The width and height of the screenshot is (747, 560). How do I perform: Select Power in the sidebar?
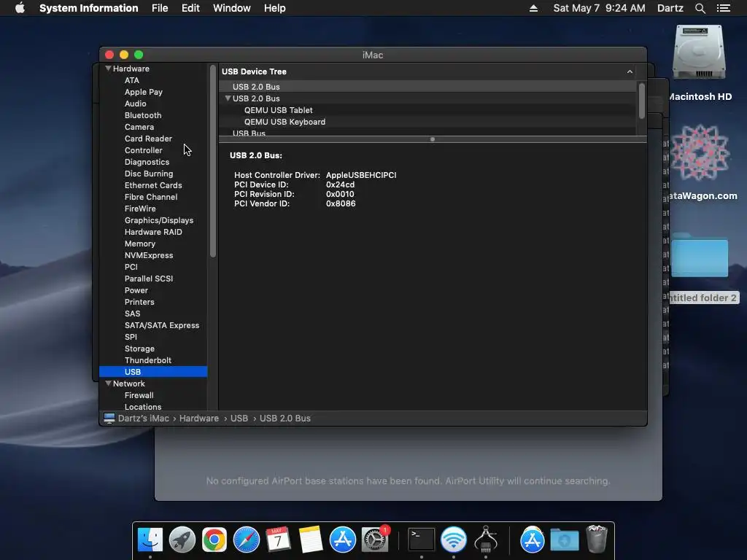(x=136, y=290)
